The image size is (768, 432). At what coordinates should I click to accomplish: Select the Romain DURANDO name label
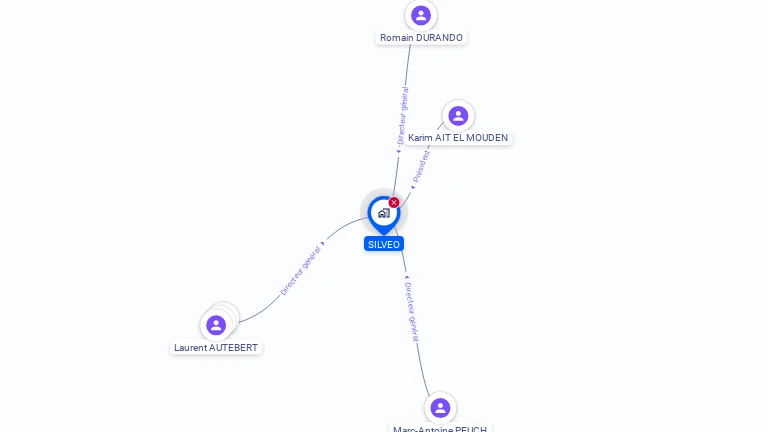coord(421,38)
